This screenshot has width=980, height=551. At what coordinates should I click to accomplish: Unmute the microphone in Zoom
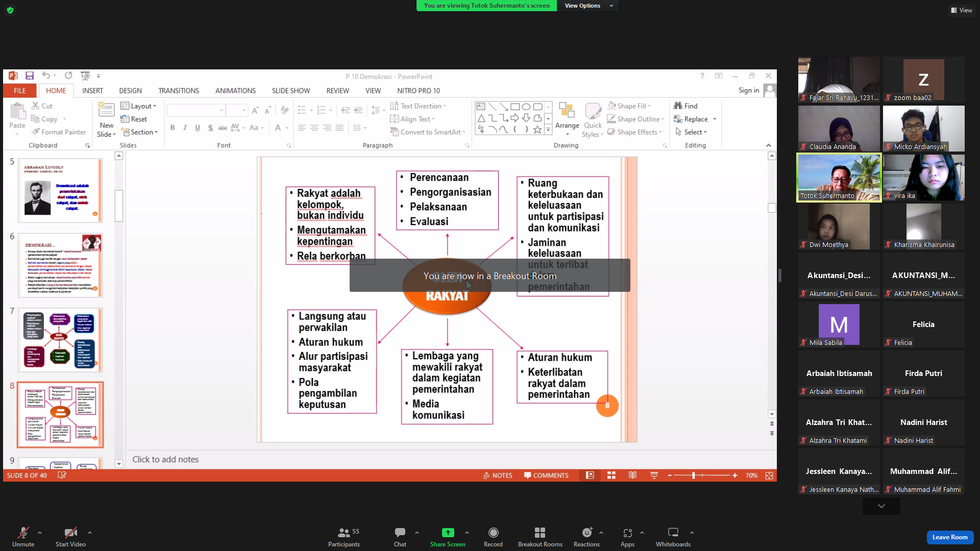pyautogui.click(x=23, y=537)
